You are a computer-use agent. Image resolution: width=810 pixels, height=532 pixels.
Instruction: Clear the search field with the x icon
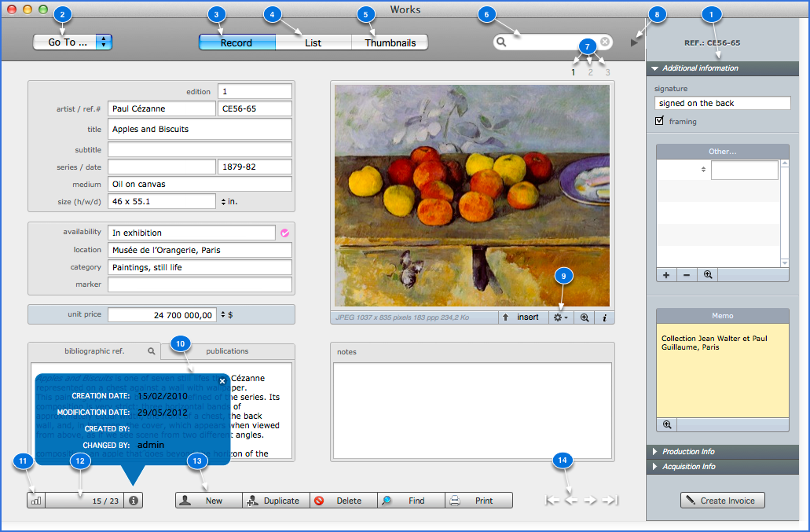click(605, 42)
